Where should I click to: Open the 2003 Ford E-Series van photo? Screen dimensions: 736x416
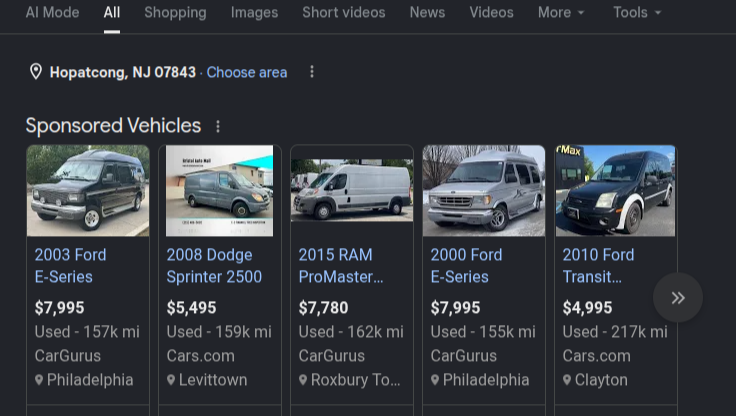click(x=88, y=191)
